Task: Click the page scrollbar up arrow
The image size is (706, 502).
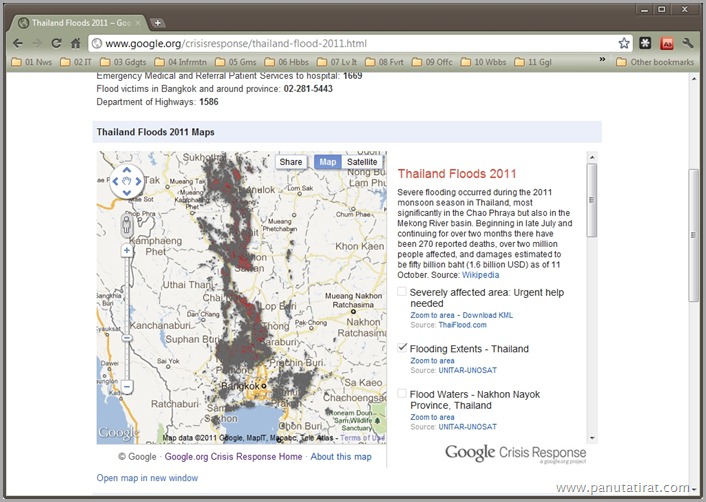Action: [x=694, y=79]
